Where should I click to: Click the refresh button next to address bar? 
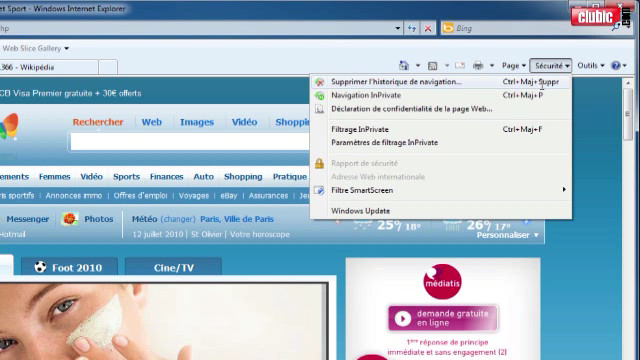click(x=412, y=28)
